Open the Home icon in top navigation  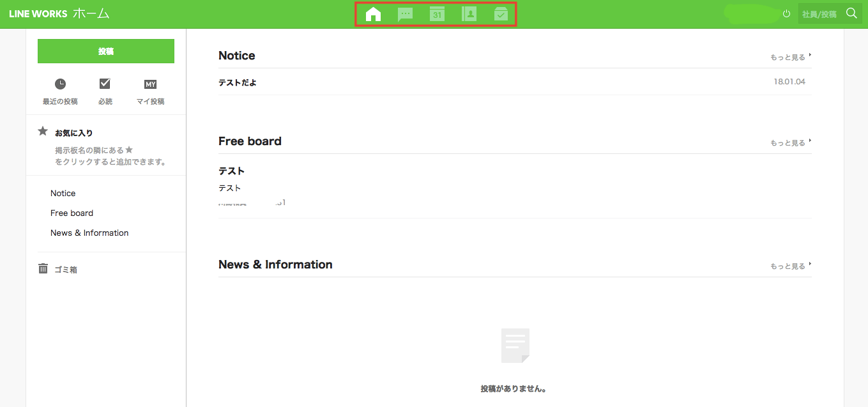pyautogui.click(x=373, y=14)
